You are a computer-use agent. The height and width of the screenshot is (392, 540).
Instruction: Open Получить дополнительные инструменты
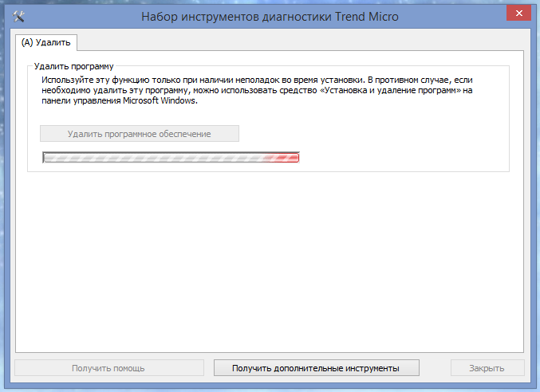pos(316,368)
